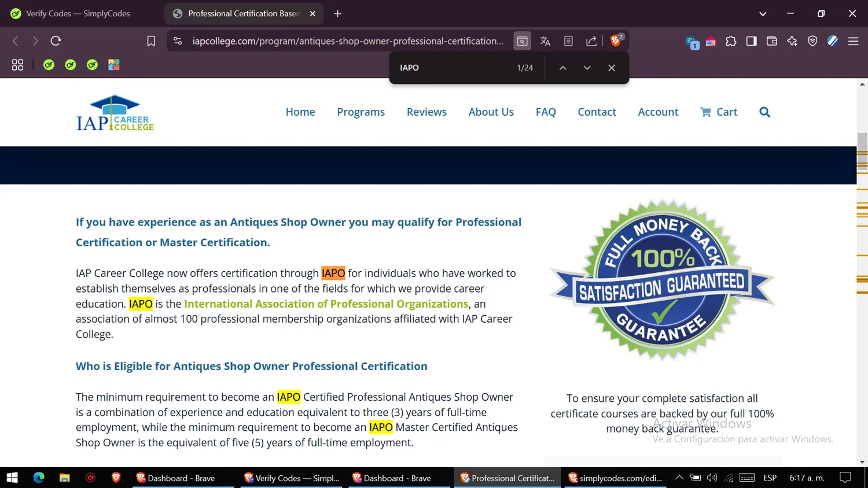
Task: Open extensions puzzle icon
Action: 731,41
